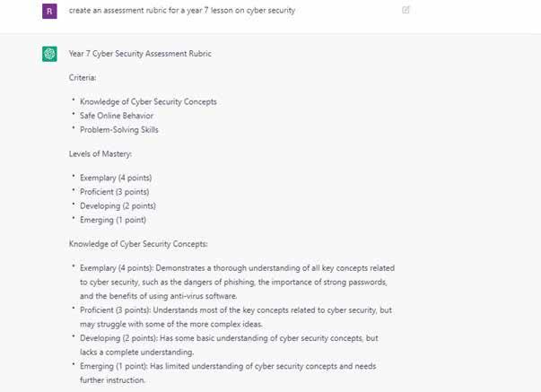Click the Levels of Mastery: heading

[x=99, y=153]
